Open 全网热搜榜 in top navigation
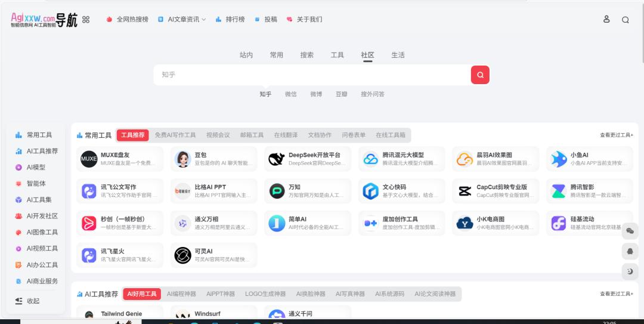644x324 pixels. click(x=127, y=19)
